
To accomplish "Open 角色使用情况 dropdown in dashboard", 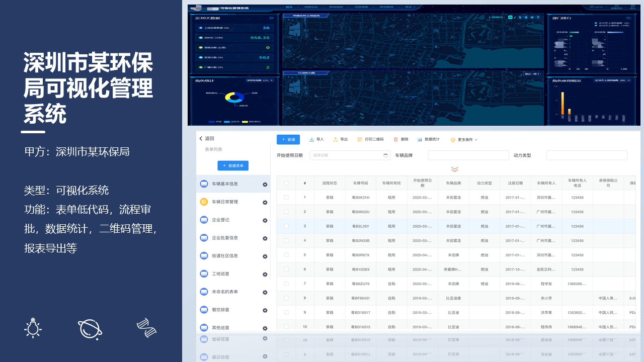I will [612, 80].
